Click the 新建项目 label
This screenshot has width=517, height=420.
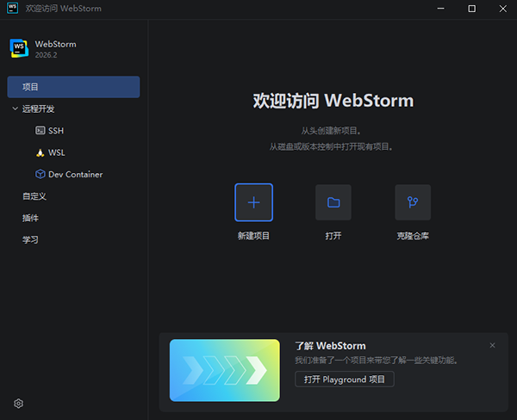click(x=253, y=236)
